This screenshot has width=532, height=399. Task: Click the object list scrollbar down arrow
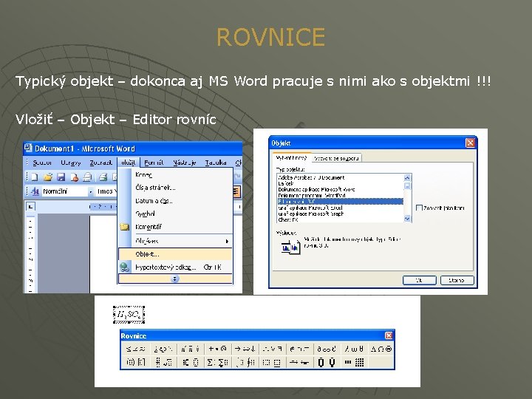click(407, 219)
